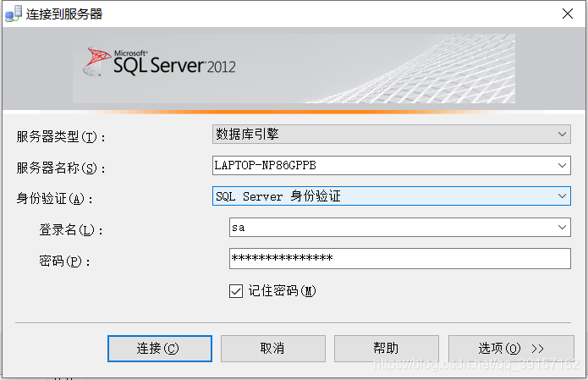Open Help with the 帮助 button
This screenshot has height=380, width=588.
tap(387, 349)
